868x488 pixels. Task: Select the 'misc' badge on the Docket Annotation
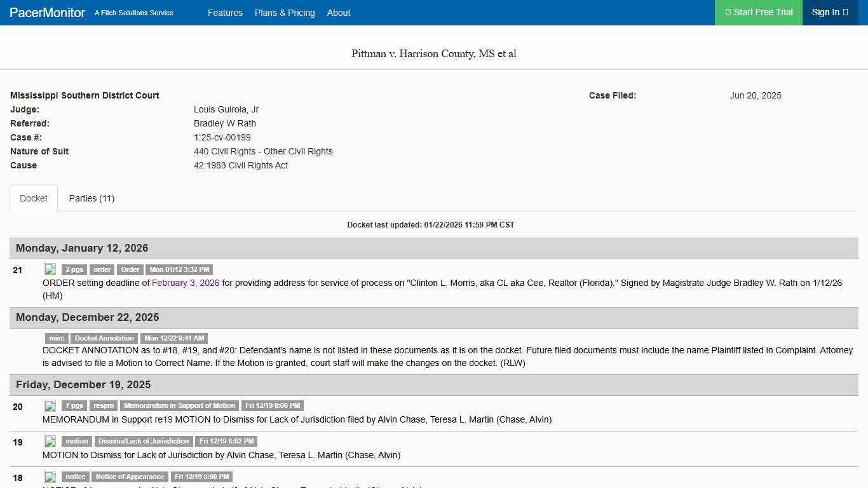[x=57, y=338]
